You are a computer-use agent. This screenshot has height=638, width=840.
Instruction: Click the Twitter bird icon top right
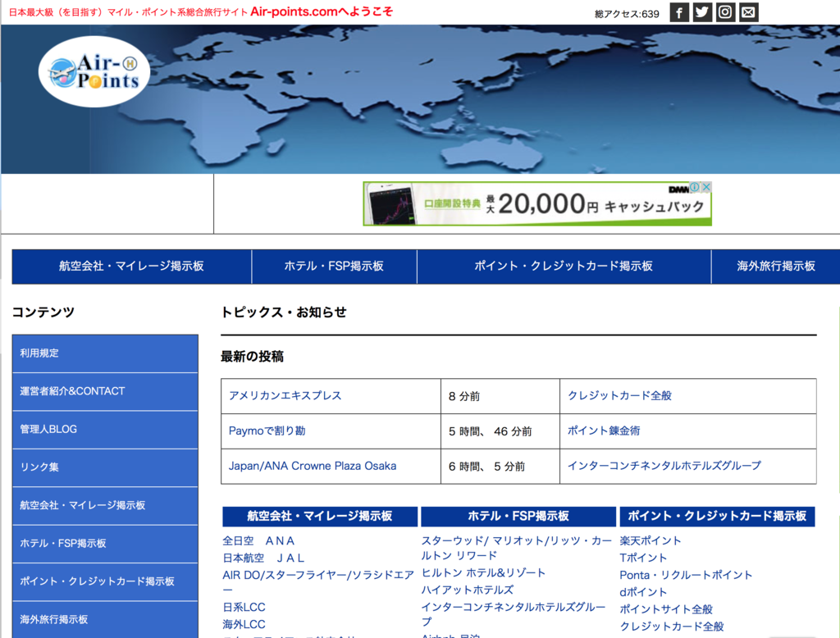pos(701,12)
